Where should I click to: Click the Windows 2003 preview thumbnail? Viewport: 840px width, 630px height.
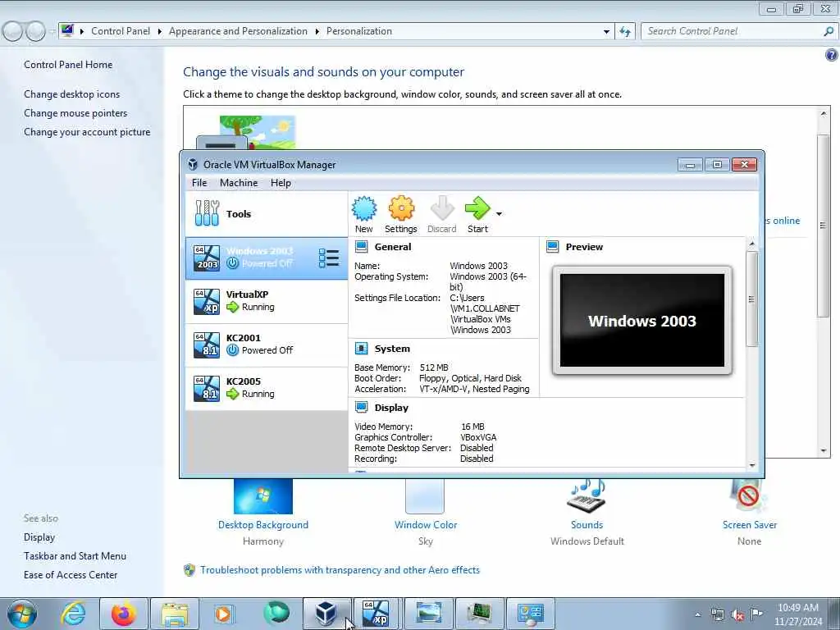pyautogui.click(x=641, y=321)
